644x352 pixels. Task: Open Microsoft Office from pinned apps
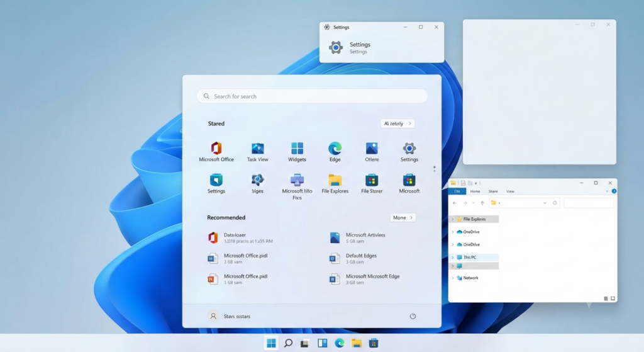tap(216, 152)
